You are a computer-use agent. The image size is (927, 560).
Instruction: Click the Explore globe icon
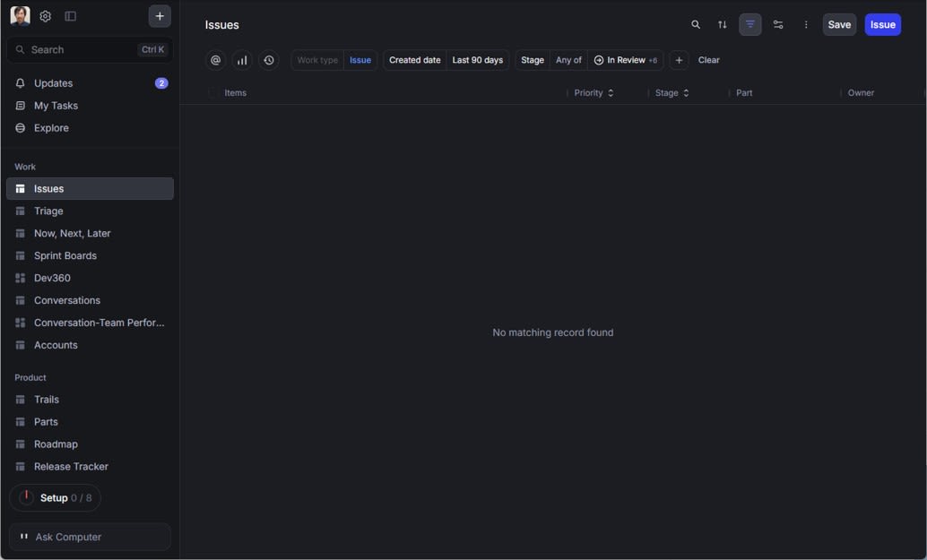click(20, 128)
